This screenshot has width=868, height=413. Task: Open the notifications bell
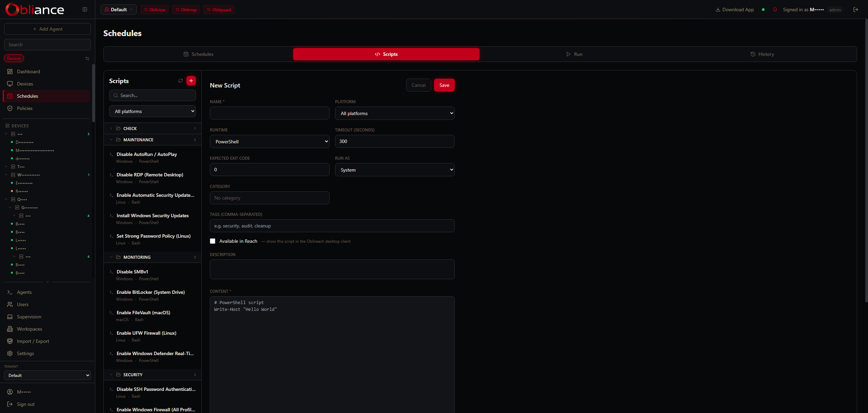tap(775, 10)
